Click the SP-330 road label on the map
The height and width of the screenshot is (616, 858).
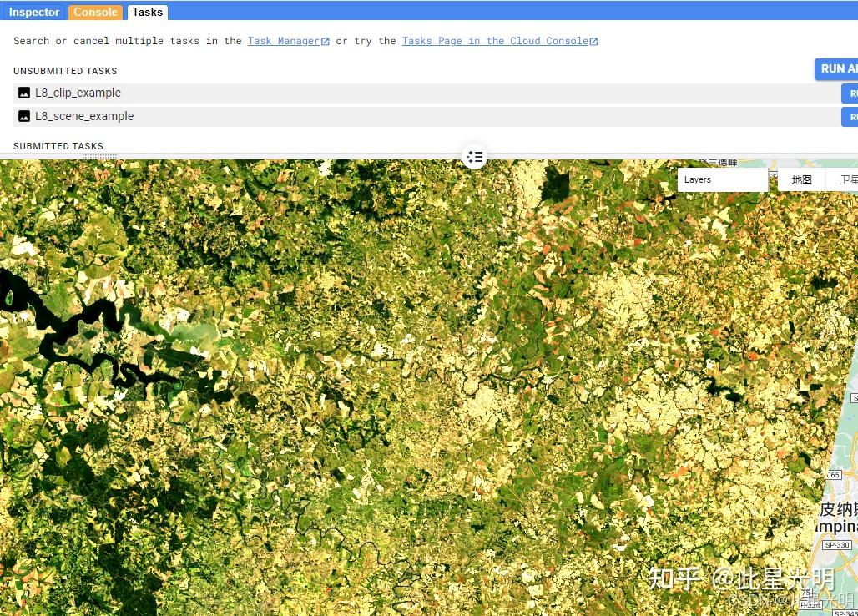click(836, 544)
